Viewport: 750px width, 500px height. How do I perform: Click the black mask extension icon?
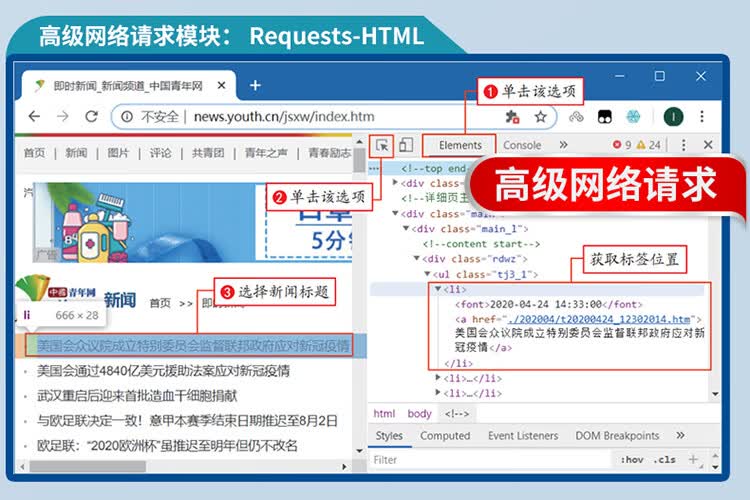click(x=605, y=117)
